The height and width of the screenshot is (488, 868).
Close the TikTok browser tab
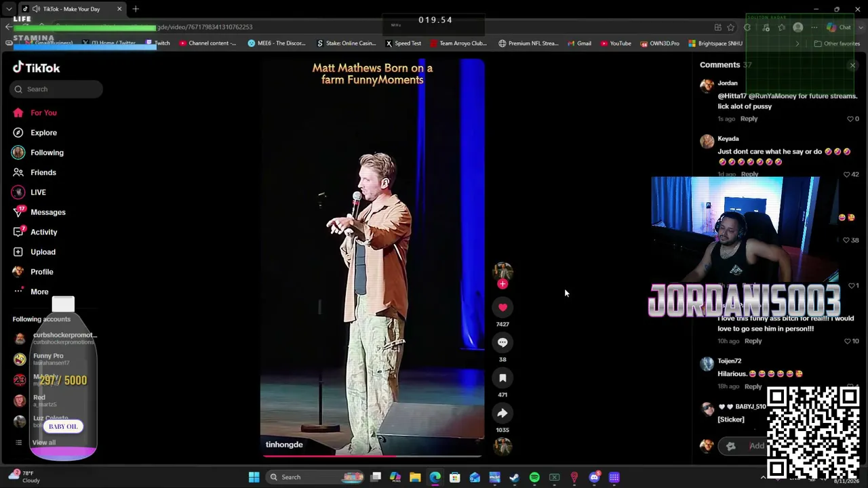[119, 9]
